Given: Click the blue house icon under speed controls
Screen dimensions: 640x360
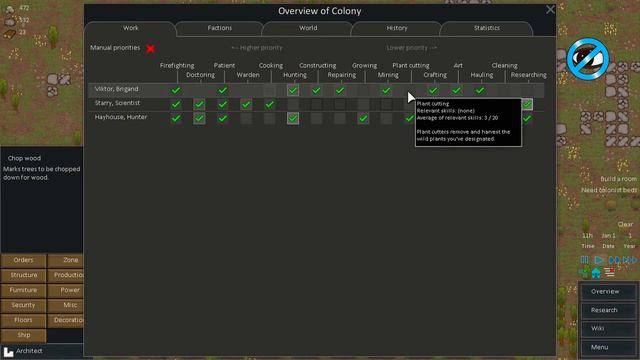Looking at the screenshot, I should (596, 273).
